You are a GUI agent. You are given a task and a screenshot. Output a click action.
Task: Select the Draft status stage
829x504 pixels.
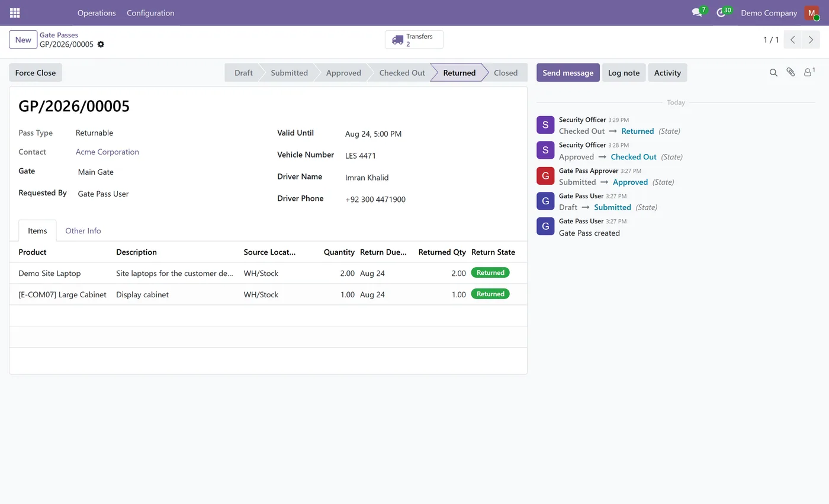(x=243, y=73)
